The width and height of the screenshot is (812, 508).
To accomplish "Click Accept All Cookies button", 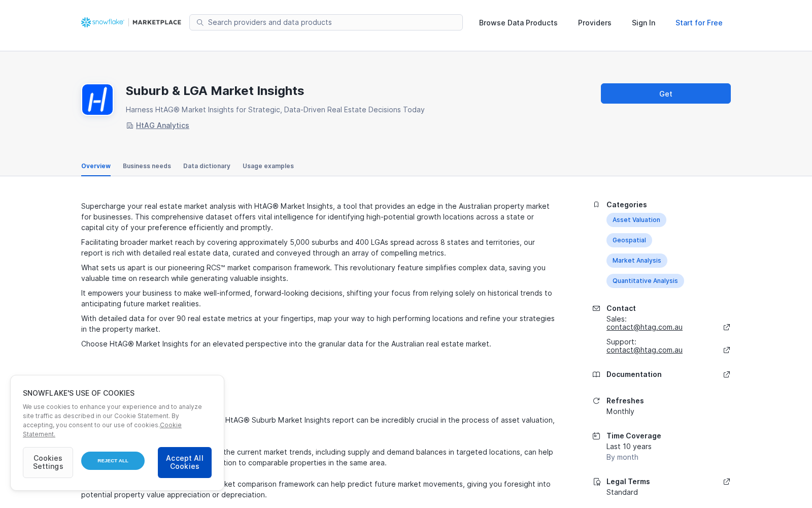I will click(185, 462).
